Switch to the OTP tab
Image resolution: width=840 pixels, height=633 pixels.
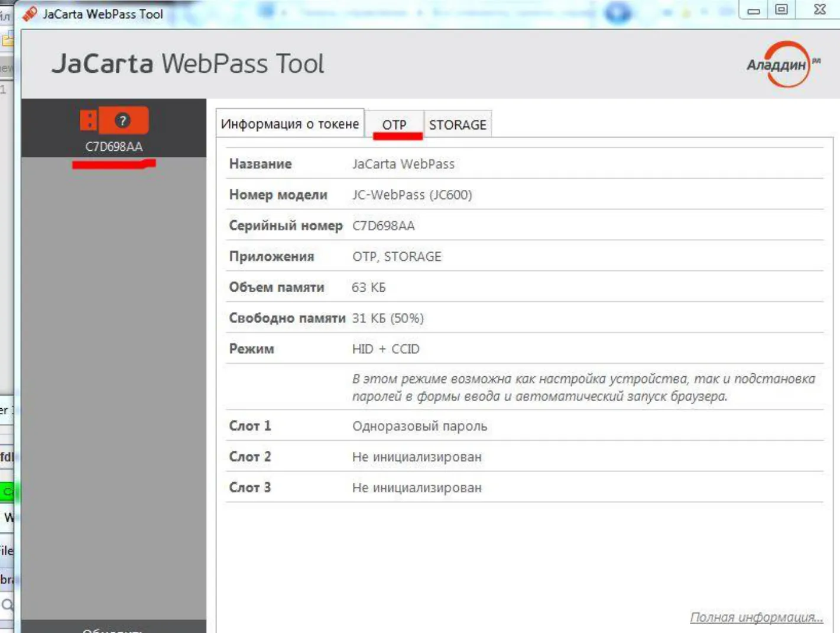click(394, 125)
